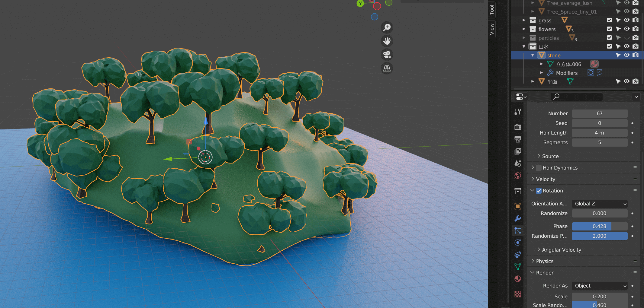Expand the Angular Velocity subpanel

(x=539, y=249)
